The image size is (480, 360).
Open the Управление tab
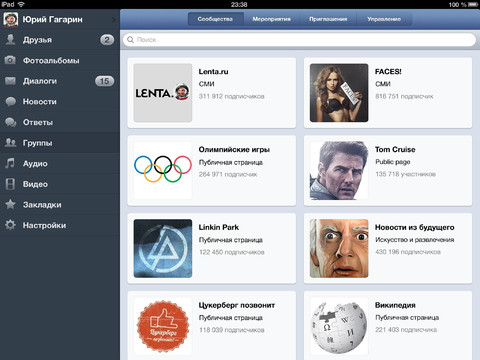click(x=384, y=19)
